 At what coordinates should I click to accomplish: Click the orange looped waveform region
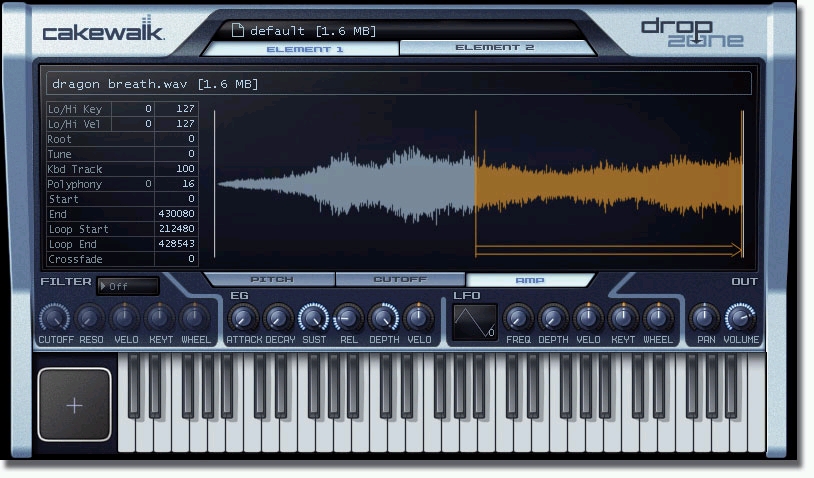pyautogui.click(x=609, y=184)
